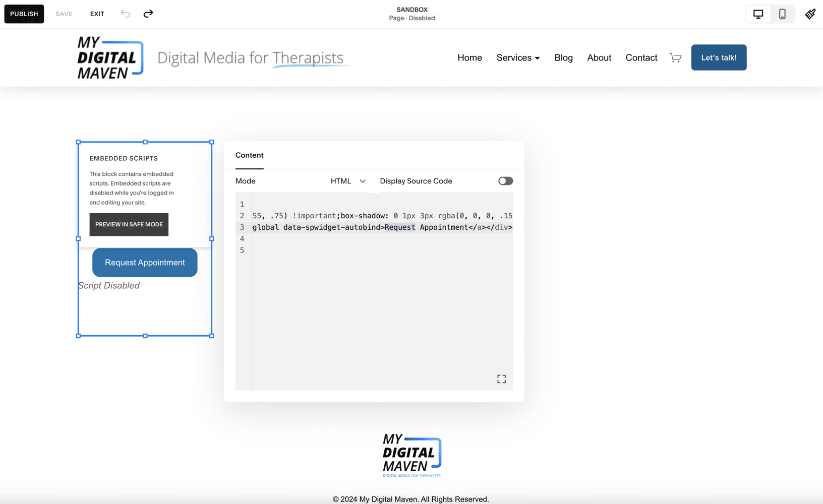Click the Let's talk! button
The image size is (823, 504).
click(719, 57)
